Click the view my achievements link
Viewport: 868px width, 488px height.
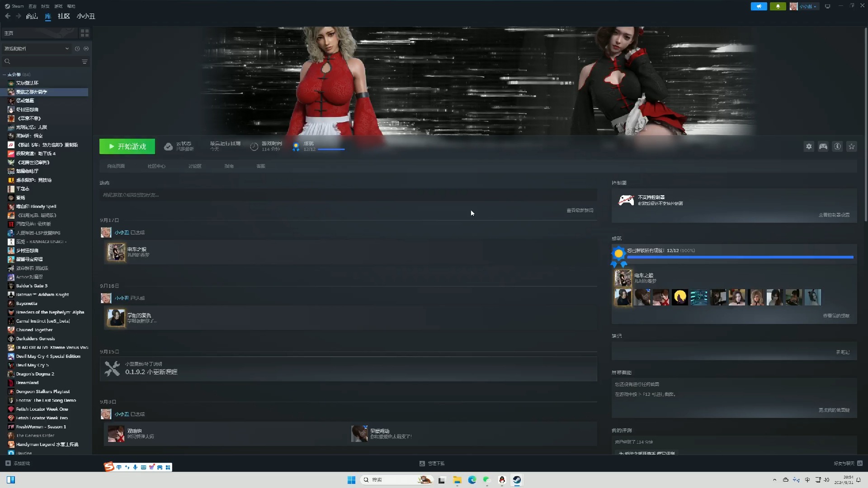[x=836, y=316]
